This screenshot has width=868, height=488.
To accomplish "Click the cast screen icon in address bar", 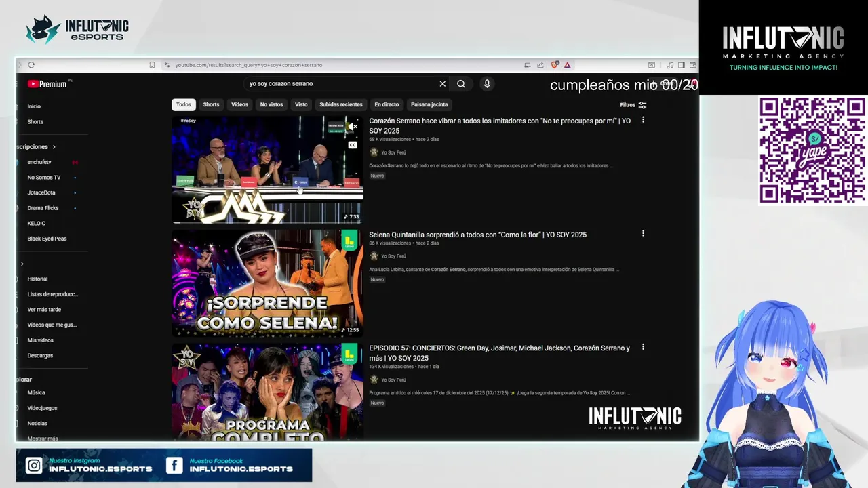I will coord(528,65).
